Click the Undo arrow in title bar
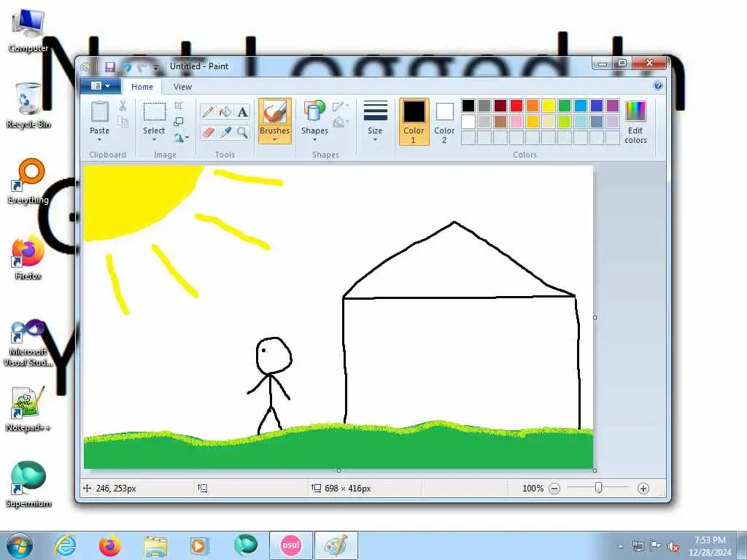The image size is (747, 560). pos(127,66)
